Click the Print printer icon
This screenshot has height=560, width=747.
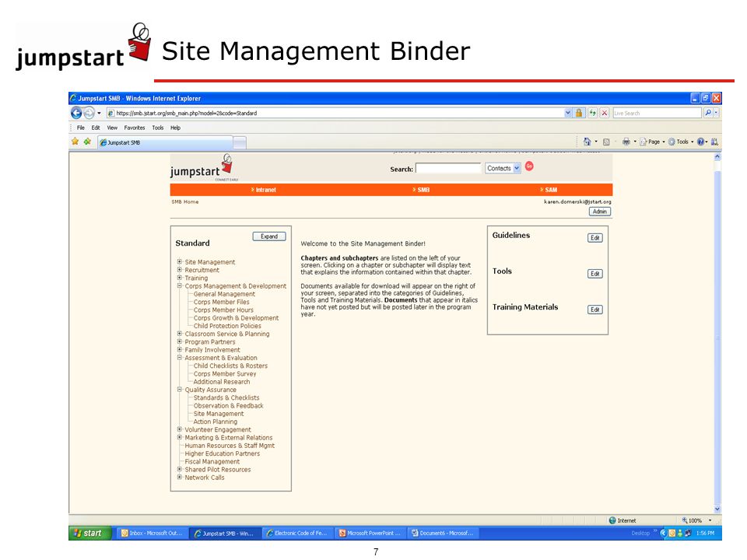626,142
